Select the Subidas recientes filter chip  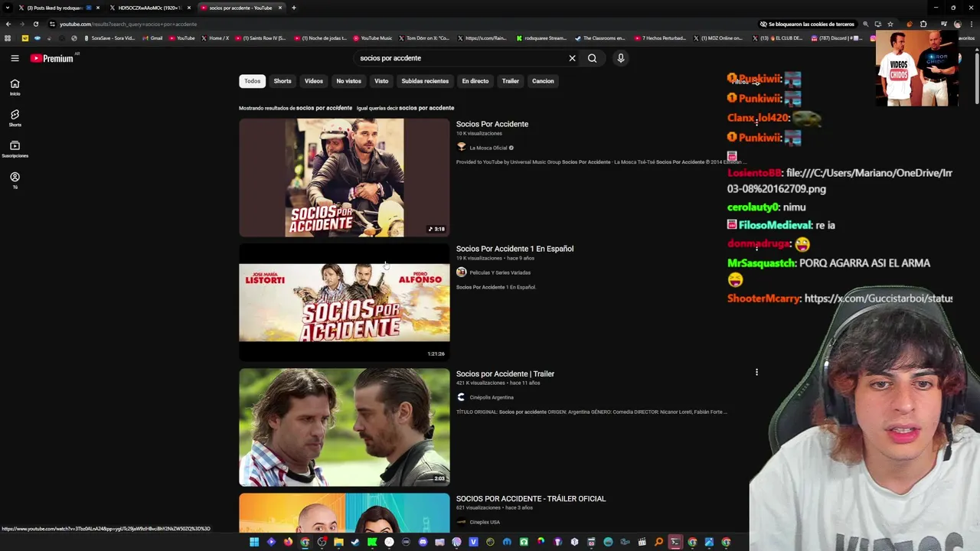click(x=425, y=81)
